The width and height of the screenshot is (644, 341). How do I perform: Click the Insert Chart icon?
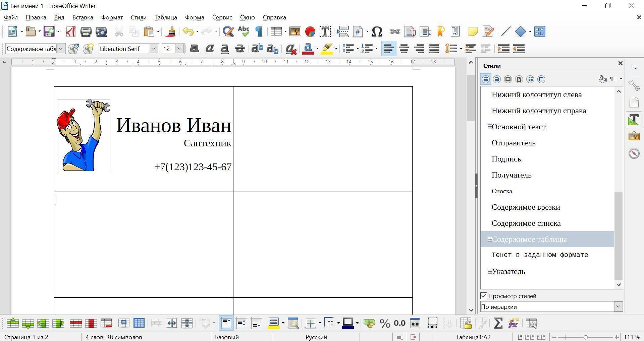pyautogui.click(x=310, y=32)
